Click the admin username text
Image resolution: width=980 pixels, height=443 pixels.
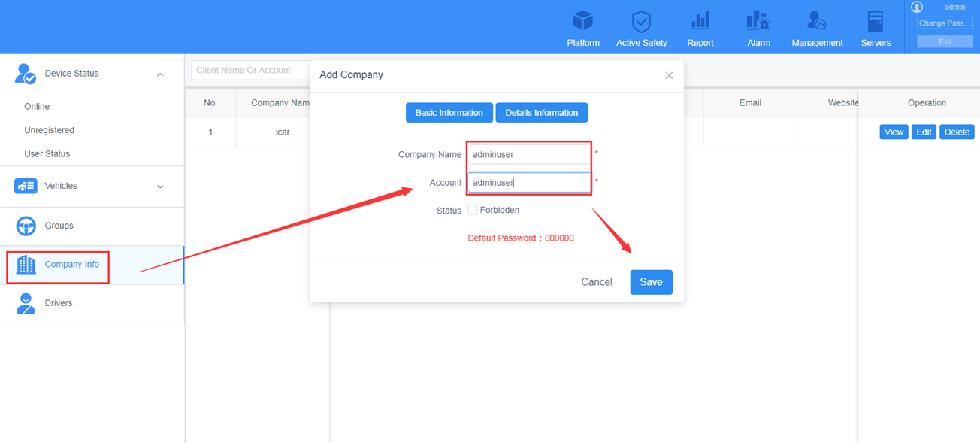954,7
